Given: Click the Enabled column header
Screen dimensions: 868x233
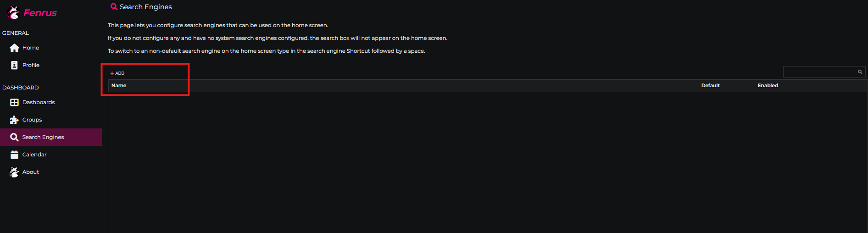Looking at the screenshot, I should (768, 86).
